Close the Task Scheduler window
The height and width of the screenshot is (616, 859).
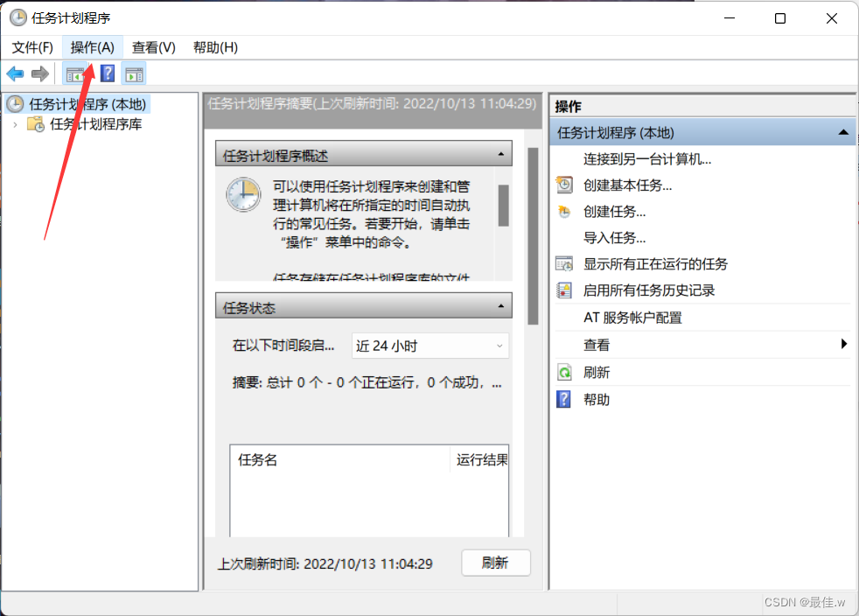pyautogui.click(x=831, y=18)
